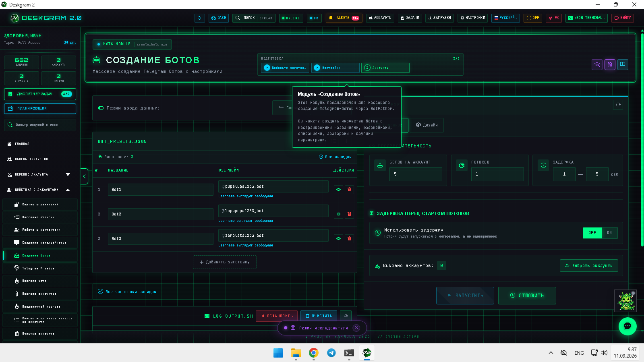The image size is (644, 362).
Task: Toggle the eye icon for Bot1 row
Action: pos(338,189)
